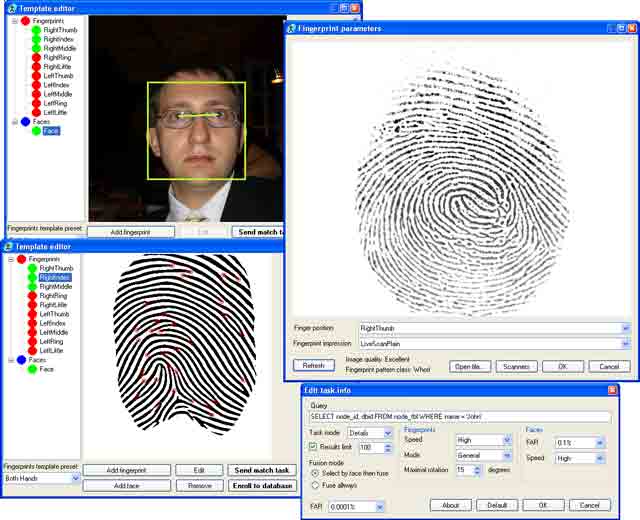Open Task mode dropdown showing Details
The width and height of the screenshot is (640, 520).
tap(388, 433)
